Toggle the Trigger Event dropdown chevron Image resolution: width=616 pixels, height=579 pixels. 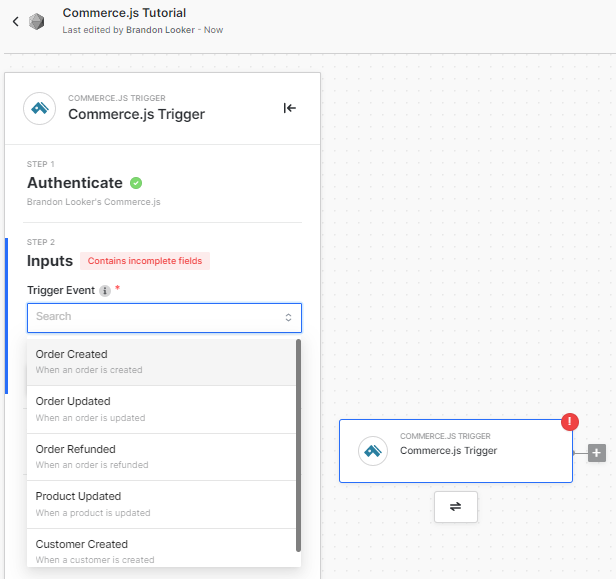point(288,317)
